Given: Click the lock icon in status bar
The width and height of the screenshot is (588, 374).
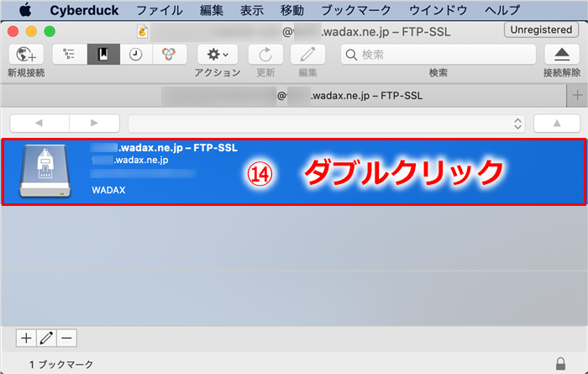Looking at the screenshot, I should pyautogui.click(x=560, y=363).
